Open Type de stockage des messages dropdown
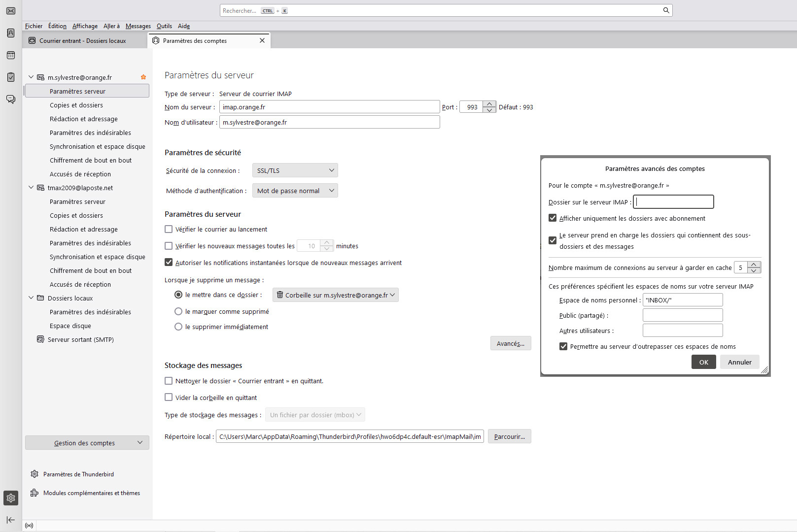Image resolution: width=797 pixels, height=532 pixels. (315, 415)
